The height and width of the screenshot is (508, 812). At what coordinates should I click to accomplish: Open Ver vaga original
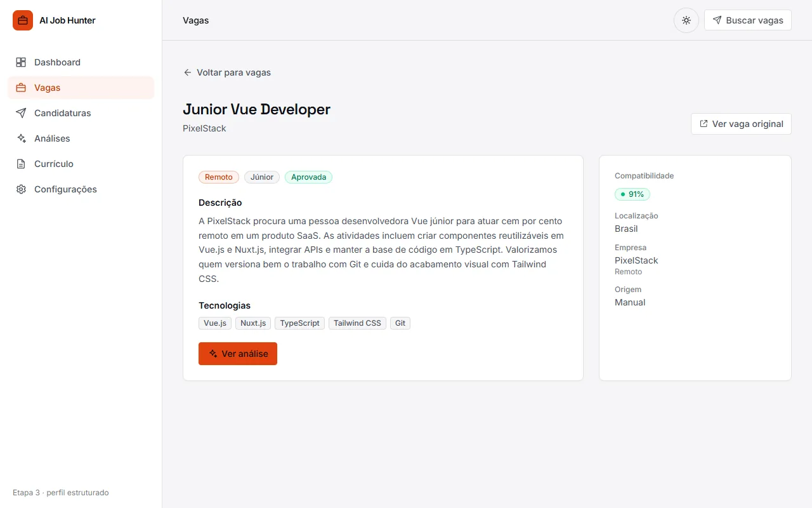(x=741, y=124)
